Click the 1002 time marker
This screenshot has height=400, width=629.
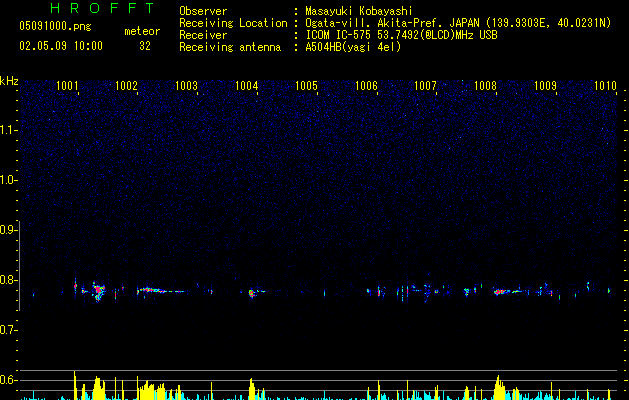tap(126, 86)
